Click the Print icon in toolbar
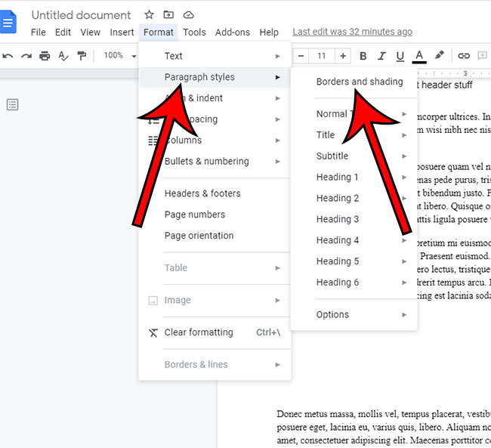Screen dimensions: 491x448 45,56
